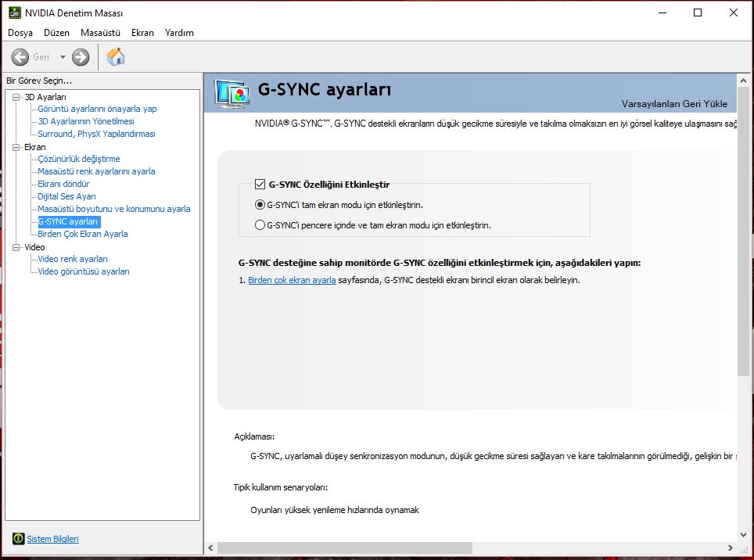Click the Birden çok ekran ayarla hyperlink

pos(292,280)
